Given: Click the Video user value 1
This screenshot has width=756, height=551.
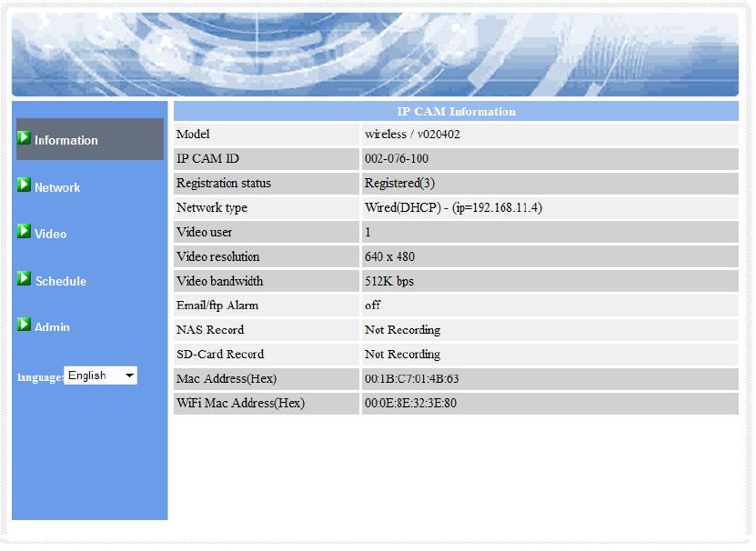Looking at the screenshot, I should (x=368, y=233).
